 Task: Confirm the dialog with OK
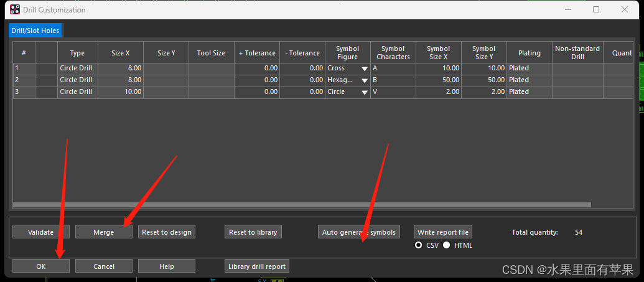click(x=41, y=266)
